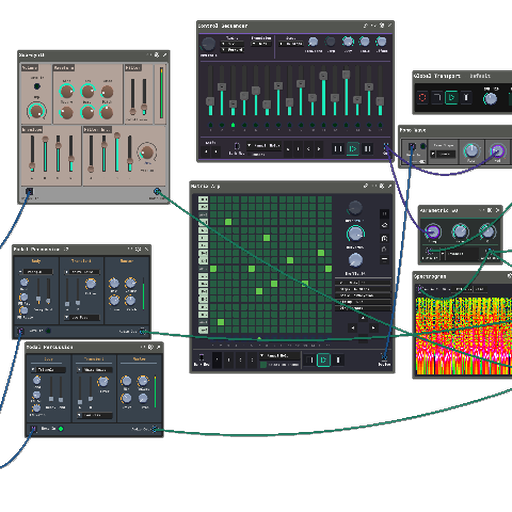Open the Resolution dropdown in Control Sequencer
The height and width of the screenshot is (512, 512).
pos(261,44)
